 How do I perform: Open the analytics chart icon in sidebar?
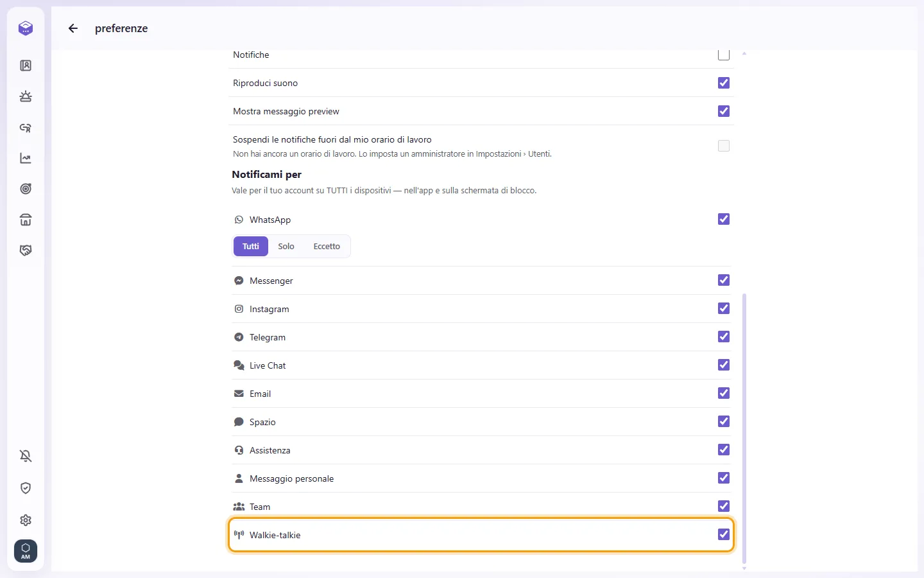[x=26, y=158]
